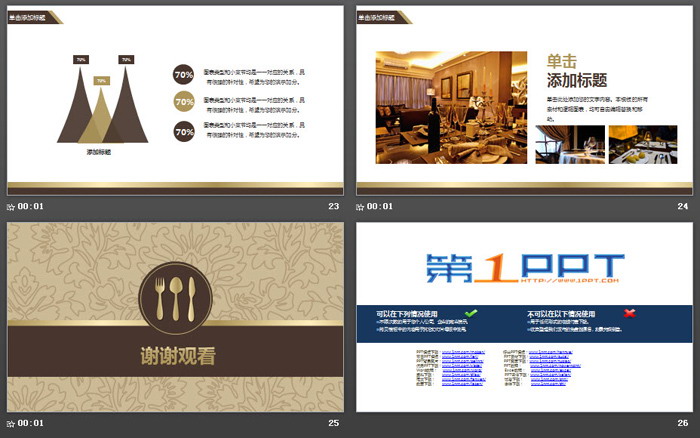Select slide 23 thumbnail with triangle chart
700x438 pixels.
(175, 100)
